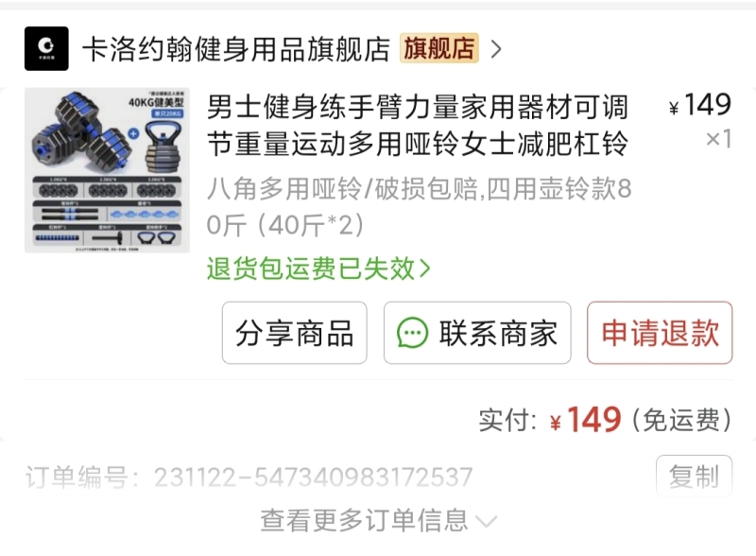The height and width of the screenshot is (556, 756).
Task: Open 退货包运费已失效 details
Action: pos(318,269)
